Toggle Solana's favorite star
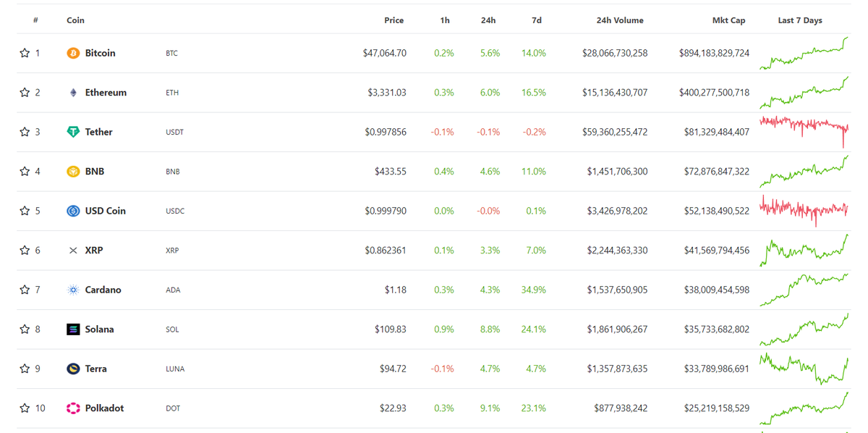This screenshot has width=868, height=433. 25,329
